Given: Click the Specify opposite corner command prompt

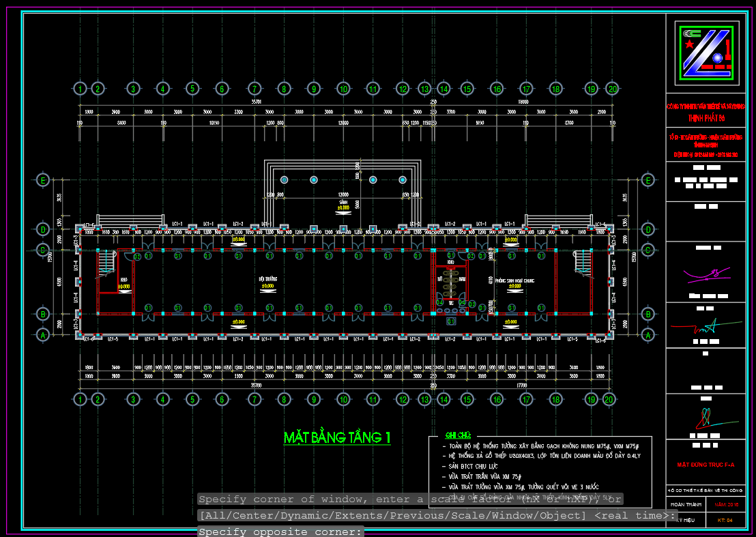Looking at the screenshot, I should [281, 532].
